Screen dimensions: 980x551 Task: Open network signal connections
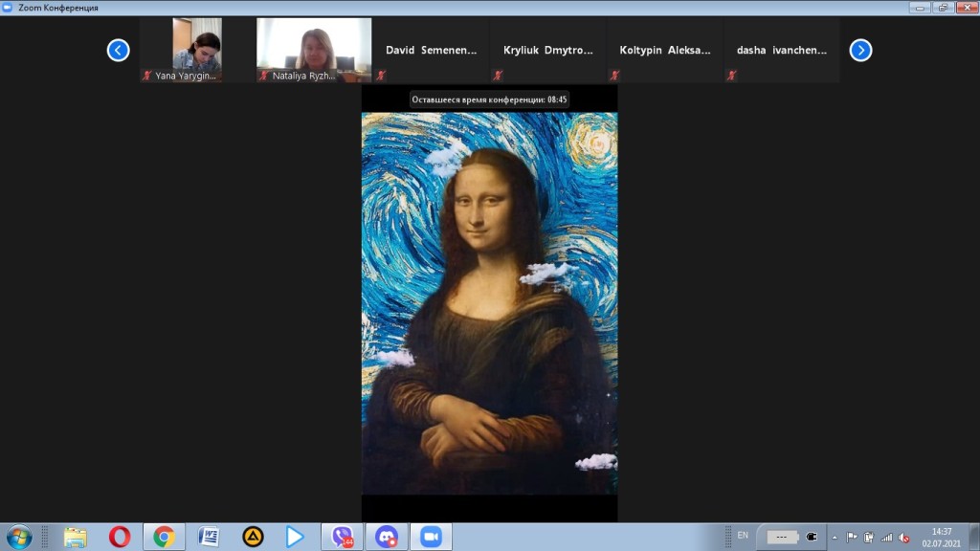pyautogui.click(x=886, y=538)
